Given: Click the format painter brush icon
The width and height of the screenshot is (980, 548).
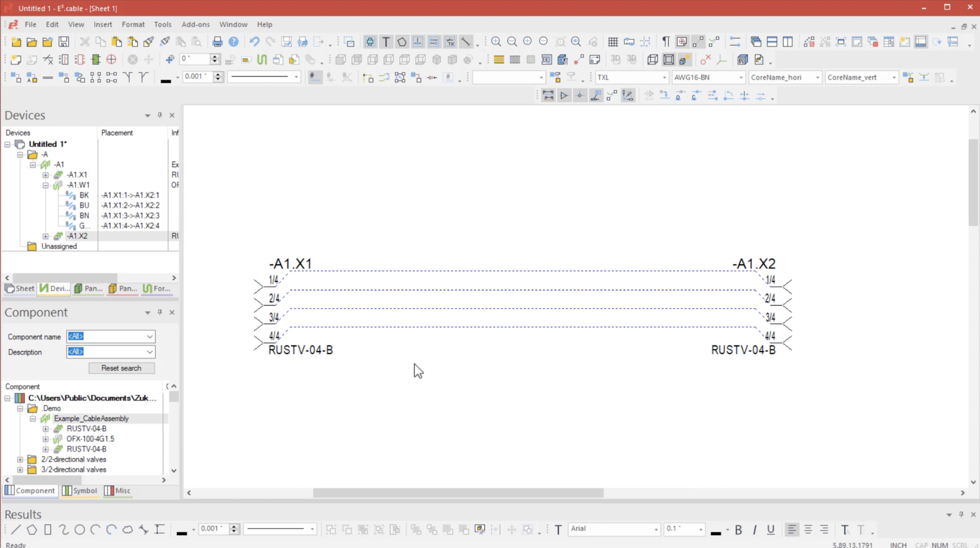Looking at the screenshot, I should [148, 42].
